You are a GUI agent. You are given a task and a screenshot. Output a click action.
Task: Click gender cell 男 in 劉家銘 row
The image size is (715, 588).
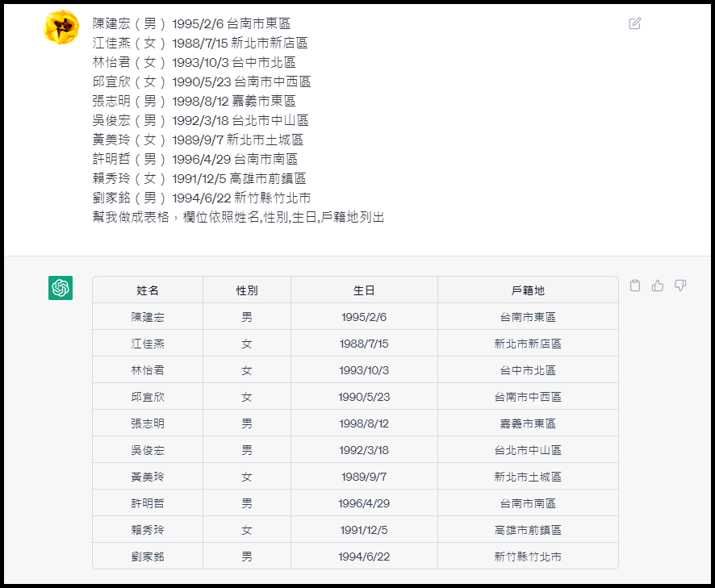tap(247, 556)
